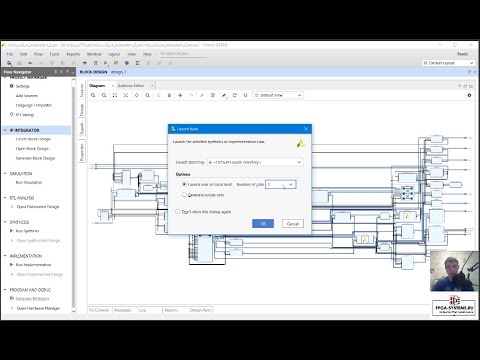
Task: Open the Design Runs tab
Action: pyautogui.click(x=200, y=310)
